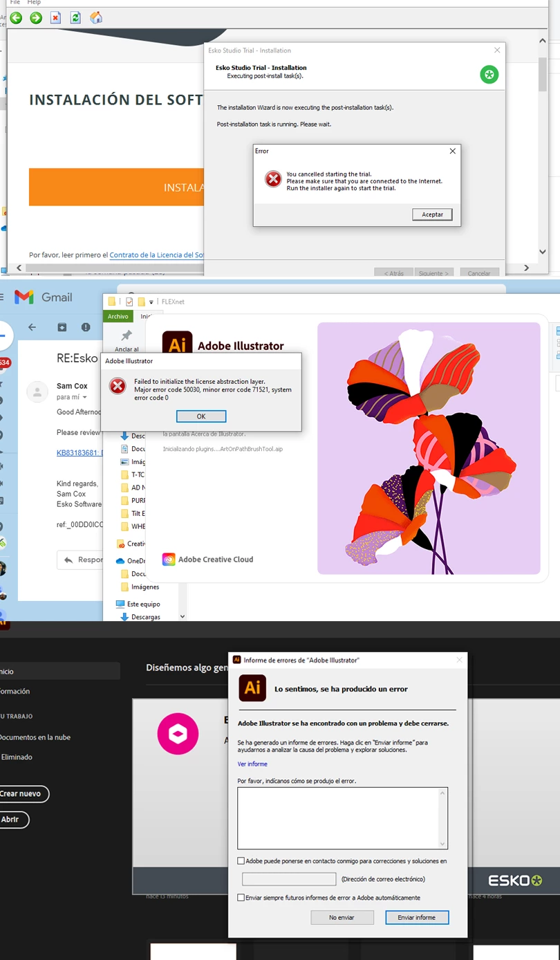Viewport: 560px width, 960px height.
Task: Open the Contrato de la Licencia link
Action: pos(157,255)
